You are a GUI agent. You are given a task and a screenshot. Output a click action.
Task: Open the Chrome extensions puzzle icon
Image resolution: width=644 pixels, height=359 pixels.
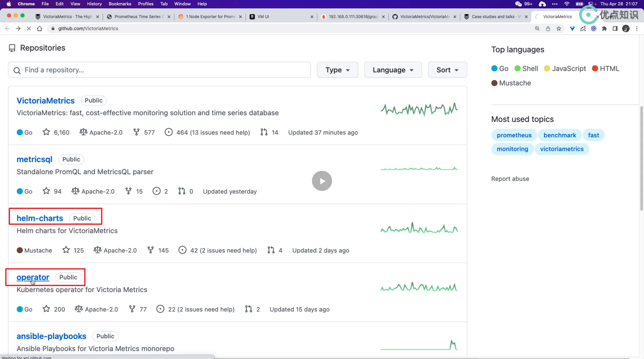(x=604, y=29)
